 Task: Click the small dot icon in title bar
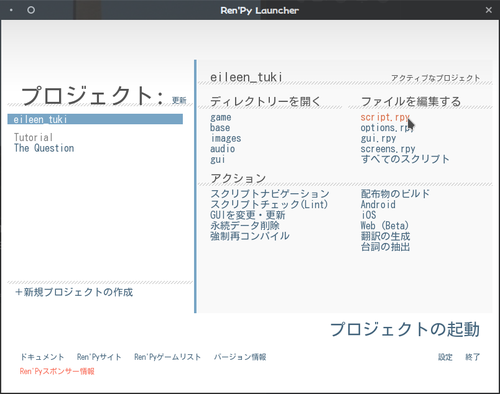click(x=11, y=10)
